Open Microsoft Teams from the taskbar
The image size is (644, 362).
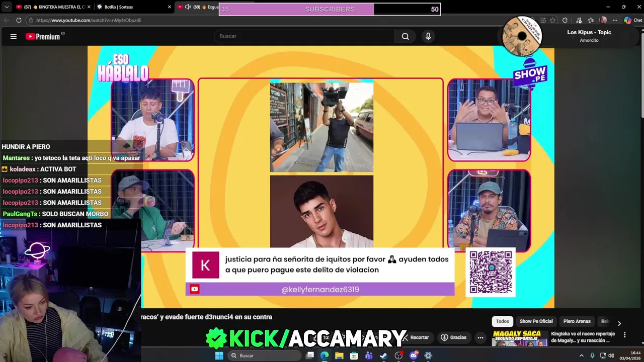coord(369,355)
